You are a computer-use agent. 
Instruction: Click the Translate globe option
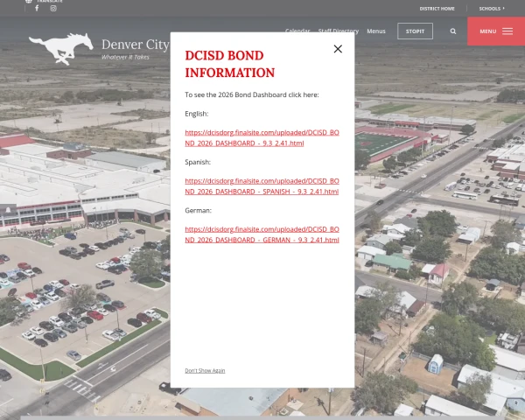(45, 1)
